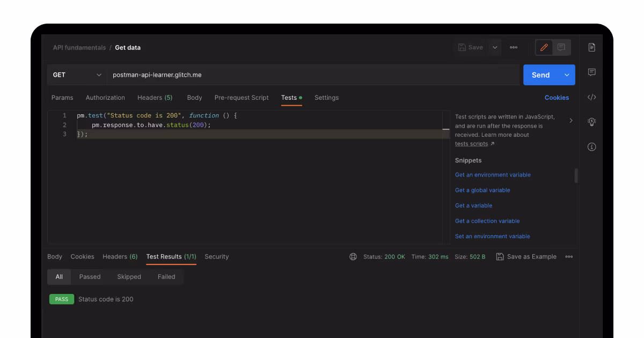Open the request info icon
Screen dimensions: 644x338
(x=591, y=146)
